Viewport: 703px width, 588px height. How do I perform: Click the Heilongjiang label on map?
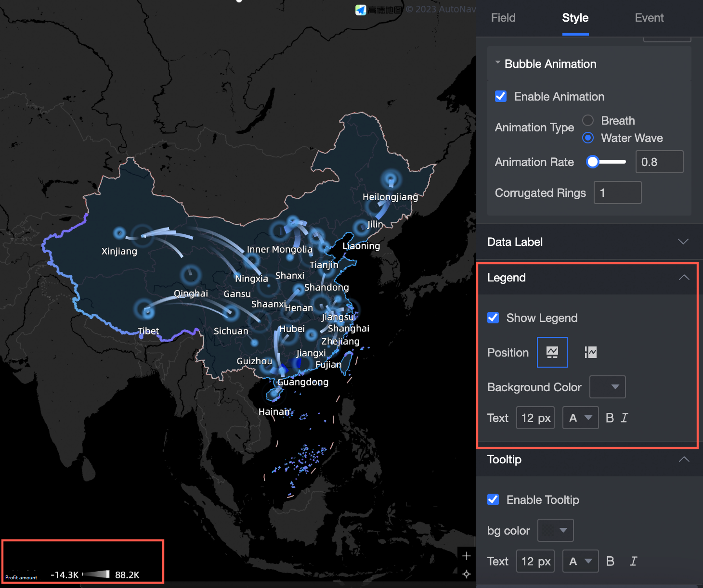[x=391, y=197]
